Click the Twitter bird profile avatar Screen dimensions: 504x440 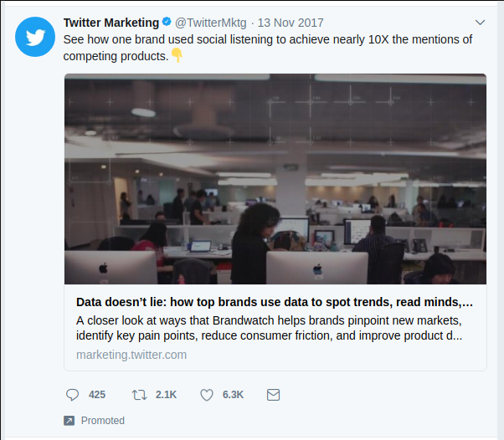pyautogui.click(x=35, y=37)
